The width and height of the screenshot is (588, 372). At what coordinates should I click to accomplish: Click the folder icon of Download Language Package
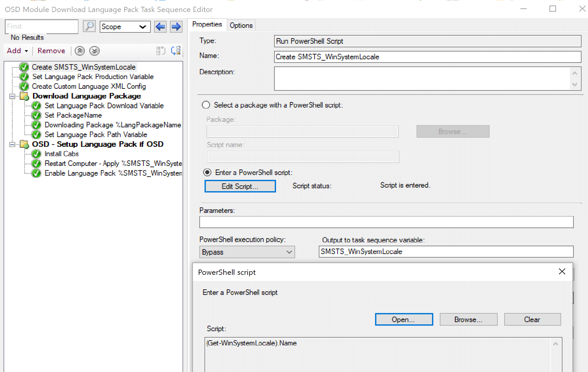(x=24, y=96)
